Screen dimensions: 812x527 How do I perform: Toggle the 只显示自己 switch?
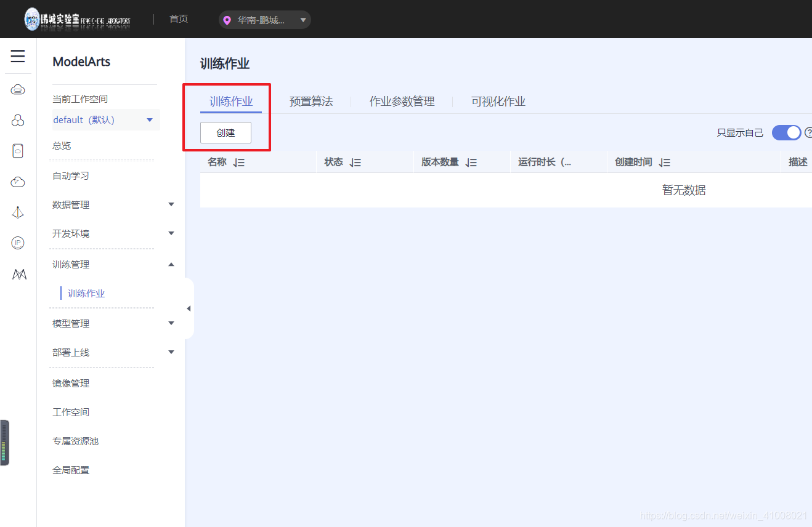787,132
